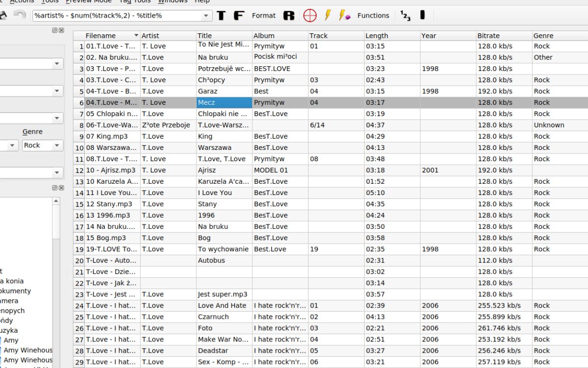Sort by the Length column header
The width and height of the screenshot is (588, 368).
coord(392,36)
